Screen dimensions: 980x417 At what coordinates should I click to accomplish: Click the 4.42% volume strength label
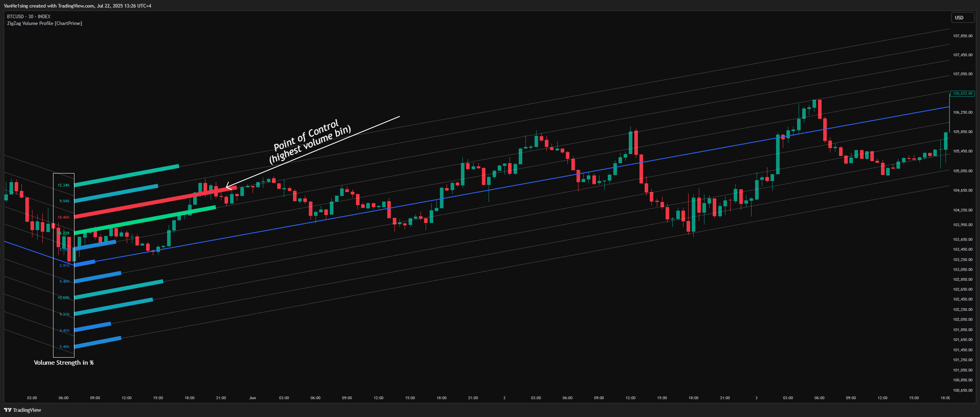pyautogui.click(x=65, y=331)
